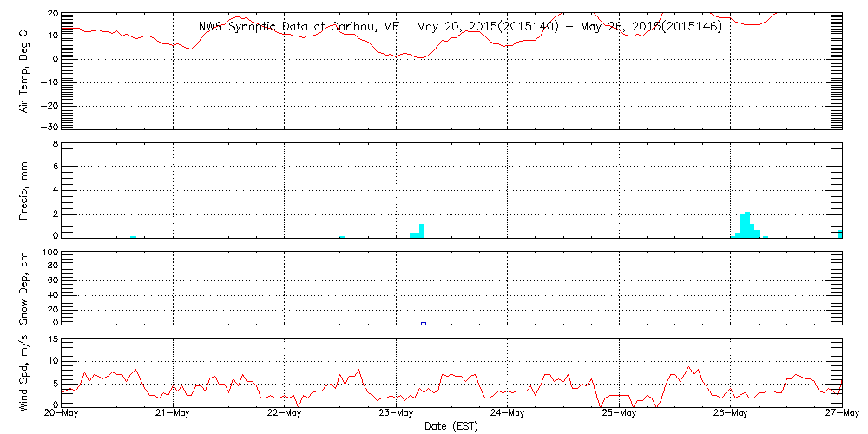Image resolution: width=868 pixels, height=434 pixels.
Task: Click the 'Air Temp, Deg C' axis label
Action: 25,69
